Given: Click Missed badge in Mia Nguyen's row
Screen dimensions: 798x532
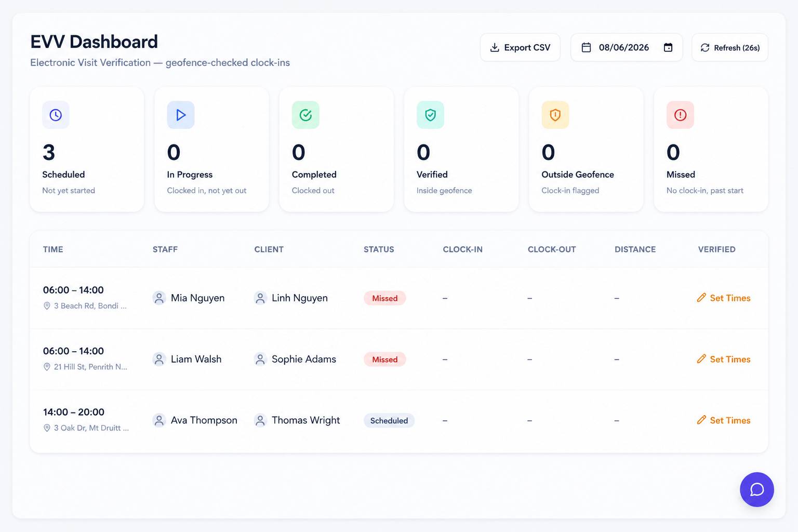Looking at the screenshot, I should pyautogui.click(x=385, y=298).
